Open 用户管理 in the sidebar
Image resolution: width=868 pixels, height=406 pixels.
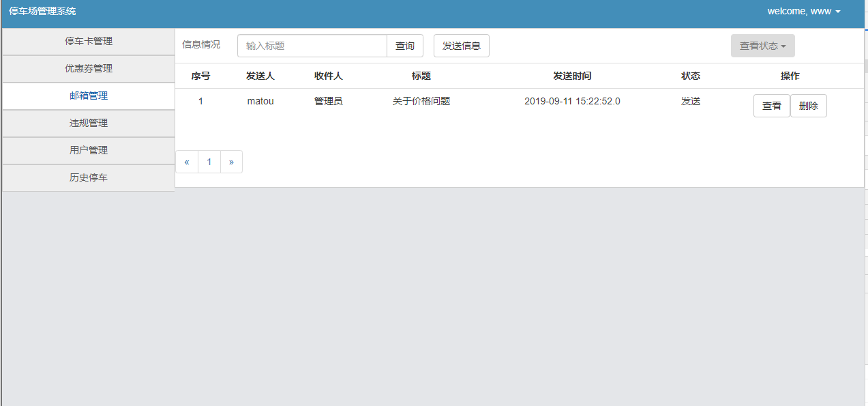point(87,150)
